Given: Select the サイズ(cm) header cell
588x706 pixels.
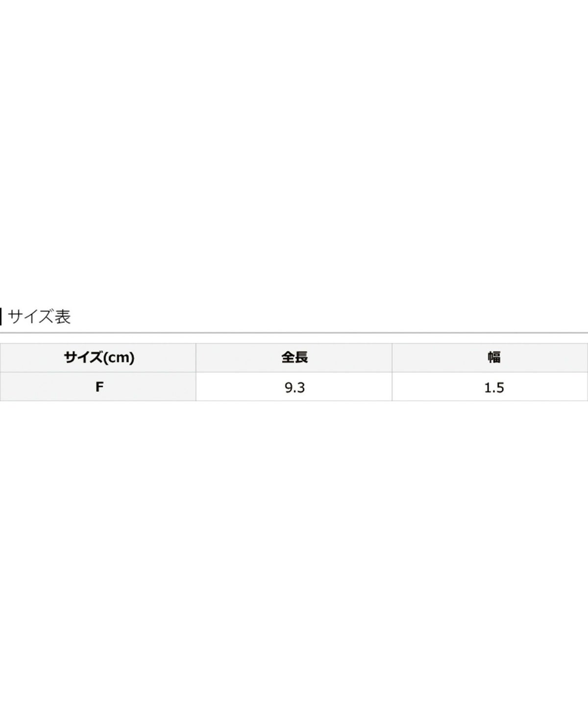Looking at the screenshot, I should [x=98, y=357].
